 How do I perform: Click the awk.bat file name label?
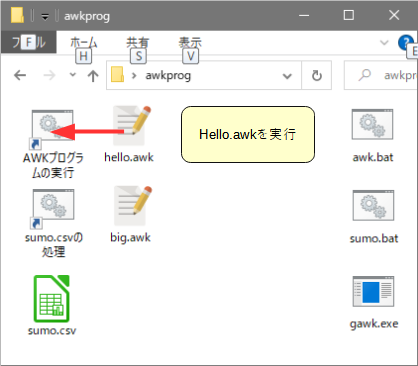(373, 157)
